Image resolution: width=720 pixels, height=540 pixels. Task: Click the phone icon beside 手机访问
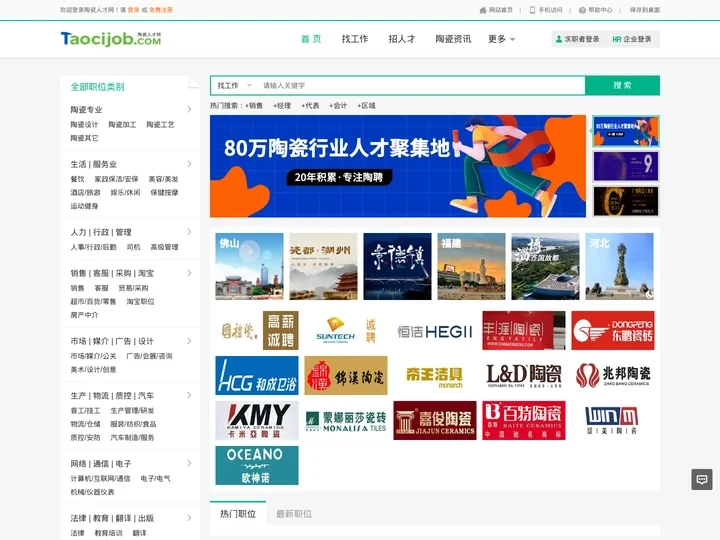(x=532, y=10)
